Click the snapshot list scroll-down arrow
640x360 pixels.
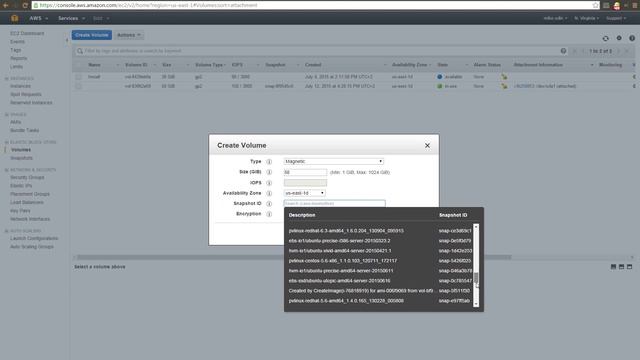point(476,304)
